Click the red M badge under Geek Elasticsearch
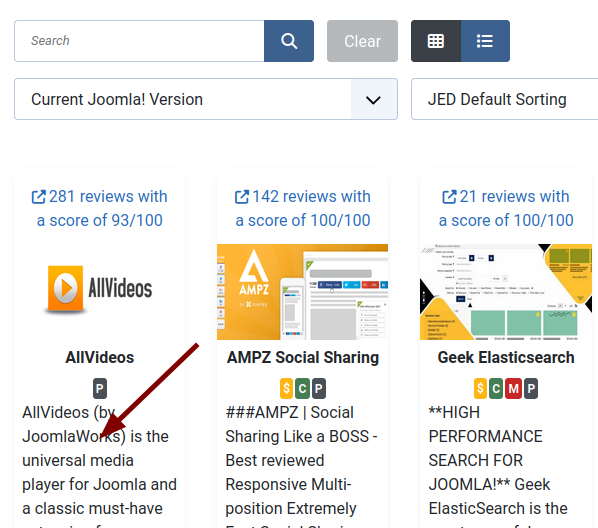This screenshot has width=598, height=528. [513, 389]
